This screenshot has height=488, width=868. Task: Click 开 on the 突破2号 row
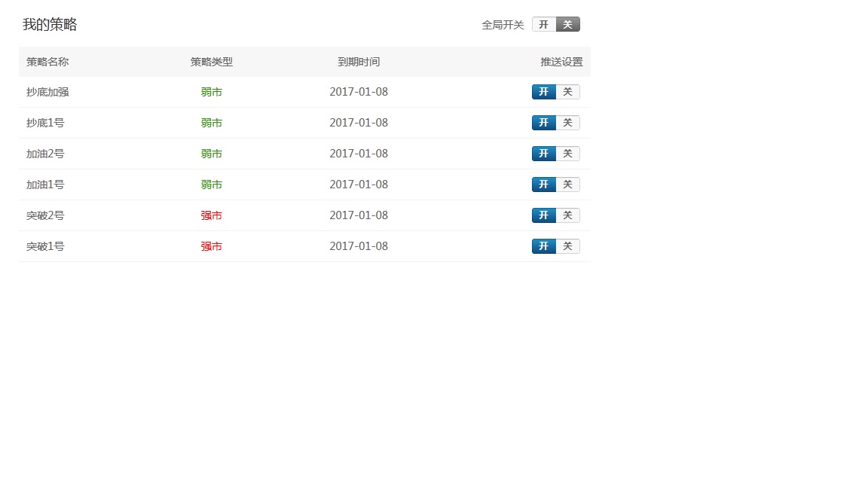pyautogui.click(x=544, y=215)
